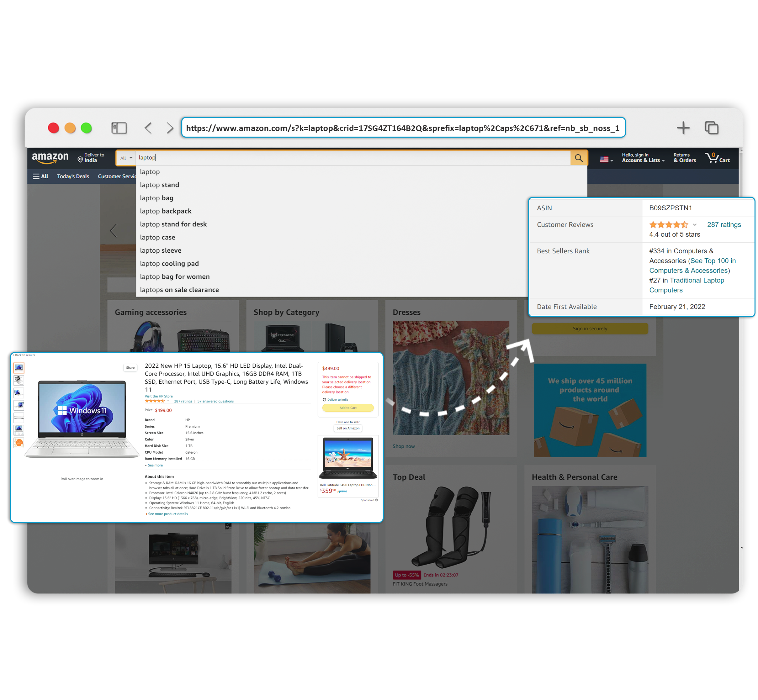Expand the rating chevron under the HP product title

(168, 401)
